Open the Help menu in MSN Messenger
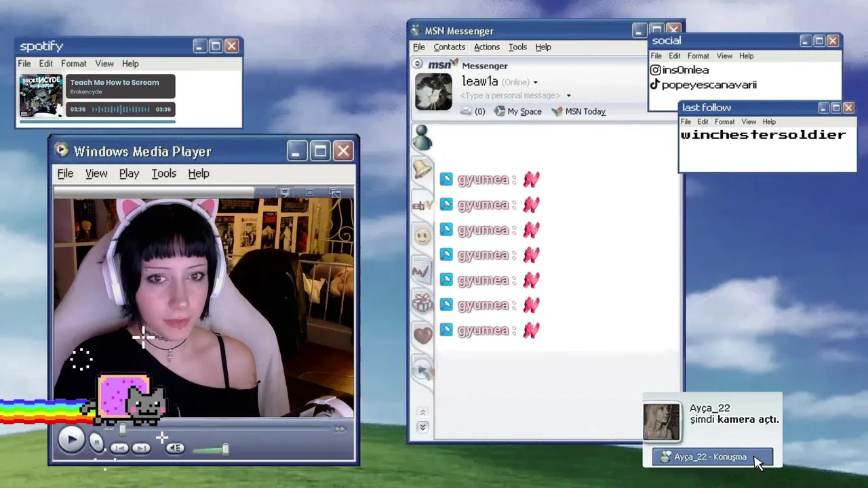Screen dimensions: 868x488 [543, 47]
